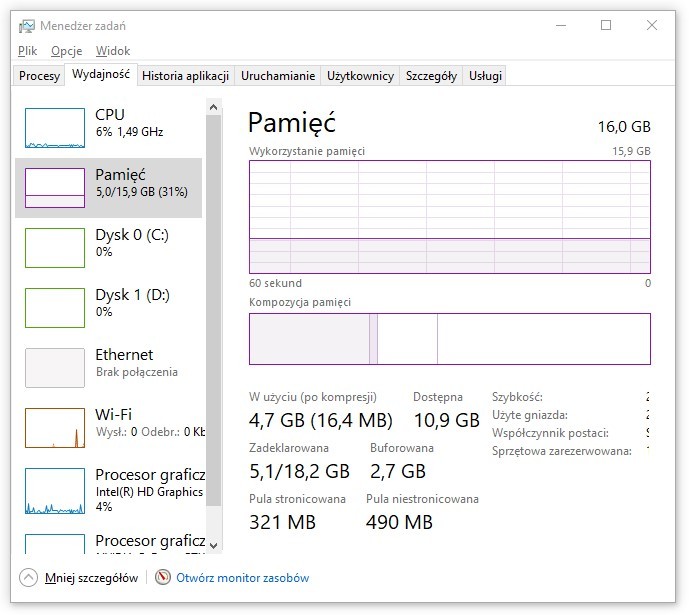Select Dysk 0 (C:) graph thumbnail
Image resolution: width=689 pixels, height=615 pixels.
[55, 248]
